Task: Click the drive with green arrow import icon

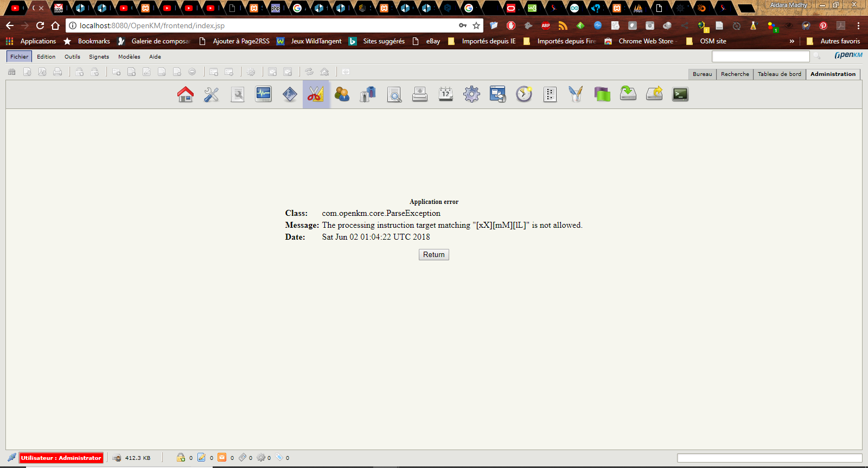Action: point(628,94)
